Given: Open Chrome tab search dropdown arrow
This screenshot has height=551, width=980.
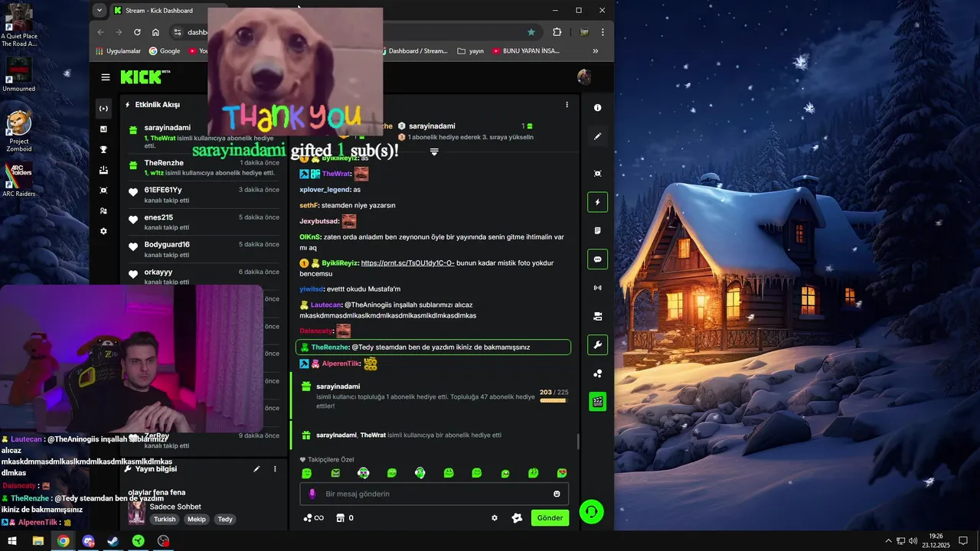Looking at the screenshot, I should pyautogui.click(x=99, y=11).
